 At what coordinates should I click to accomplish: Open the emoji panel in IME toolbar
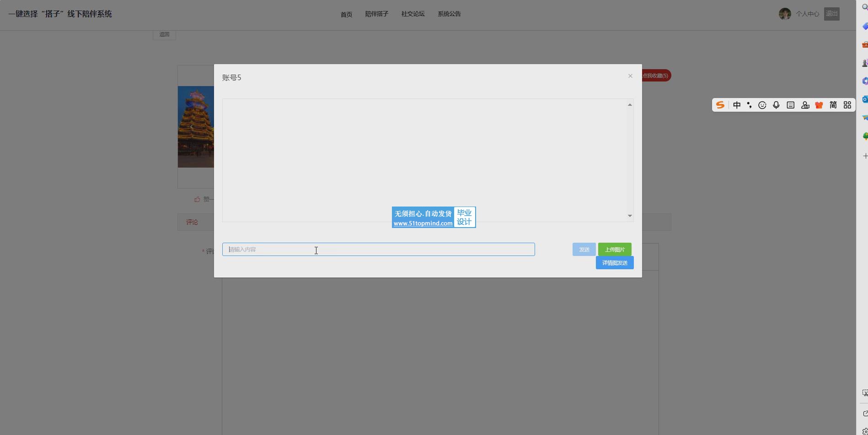pyautogui.click(x=762, y=105)
